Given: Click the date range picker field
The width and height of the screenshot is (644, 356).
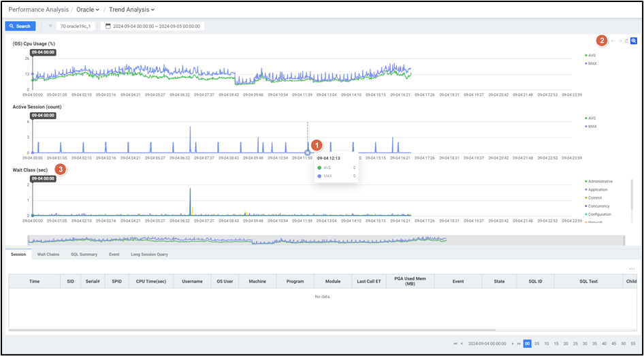Looking at the screenshot, I should 152,26.
